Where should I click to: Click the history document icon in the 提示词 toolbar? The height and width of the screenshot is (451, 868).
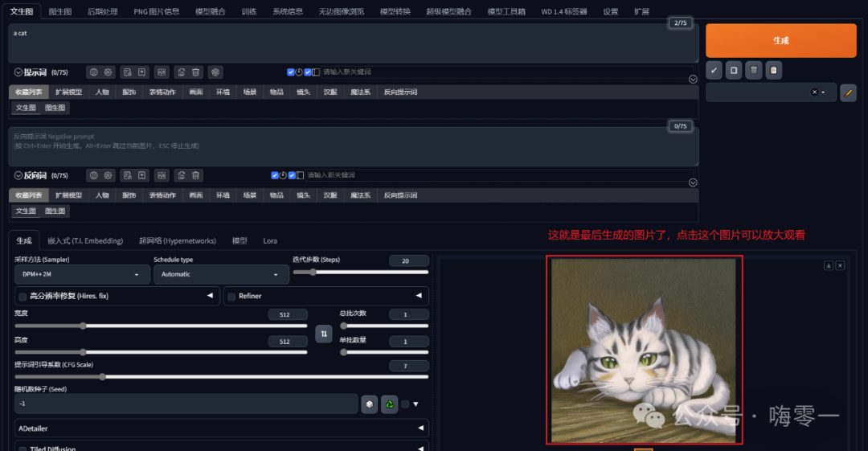127,72
